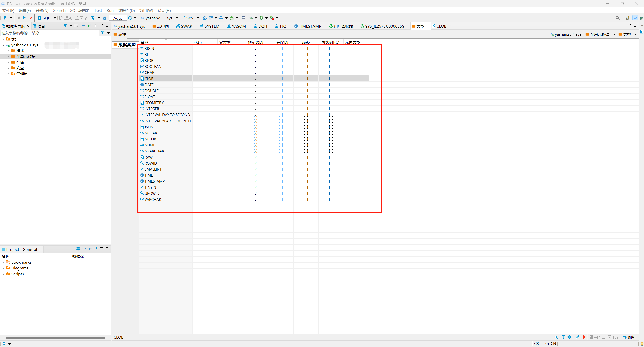Click the blue lock icon in toolbar
This screenshot has height=347, width=644.
(x=105, y=18)
